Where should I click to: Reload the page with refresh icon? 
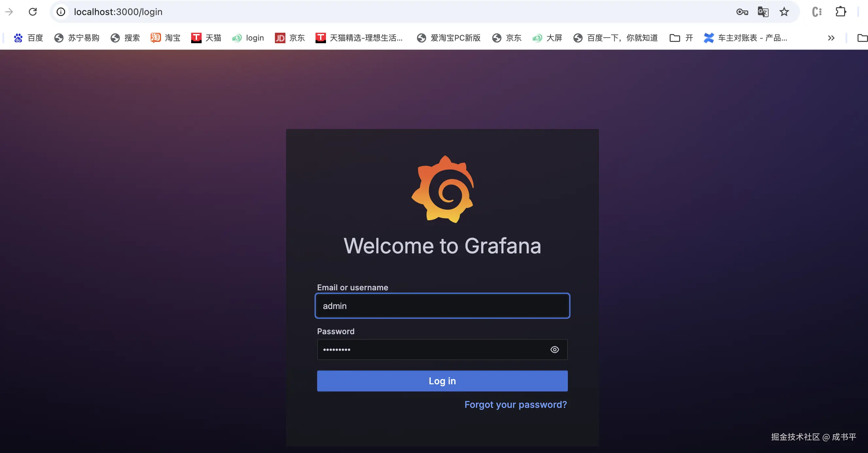pyautogui.click(x=33, y=12)
